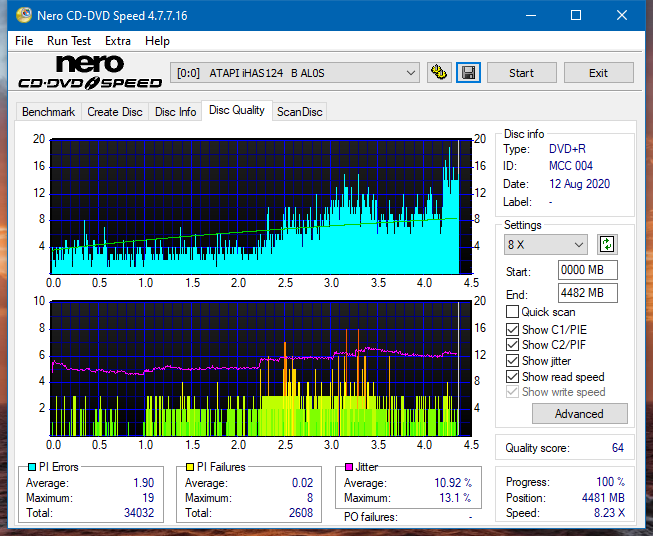Viewport: 653px width, 536px height.
Task: Click the PI Failures and jitter lower graph
Action: 261,369
